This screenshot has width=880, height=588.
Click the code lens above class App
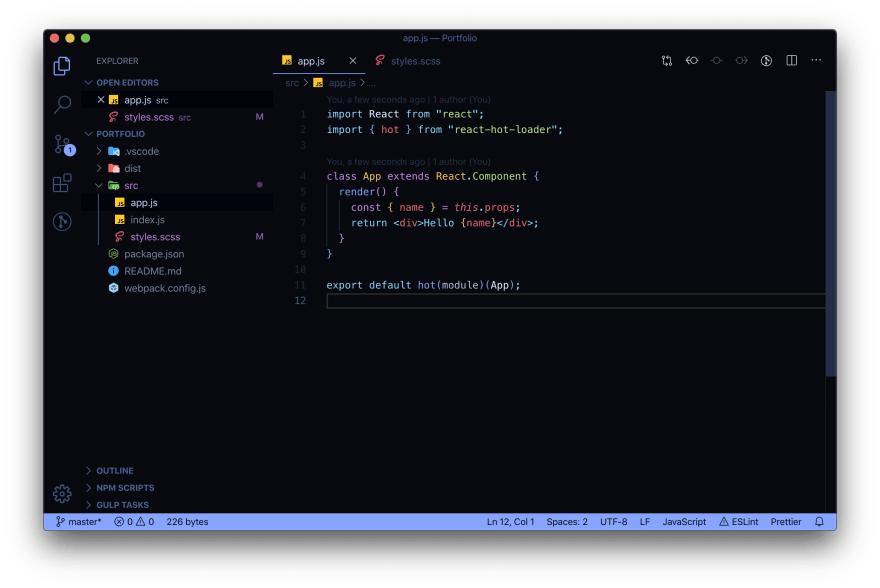point(409,162)
